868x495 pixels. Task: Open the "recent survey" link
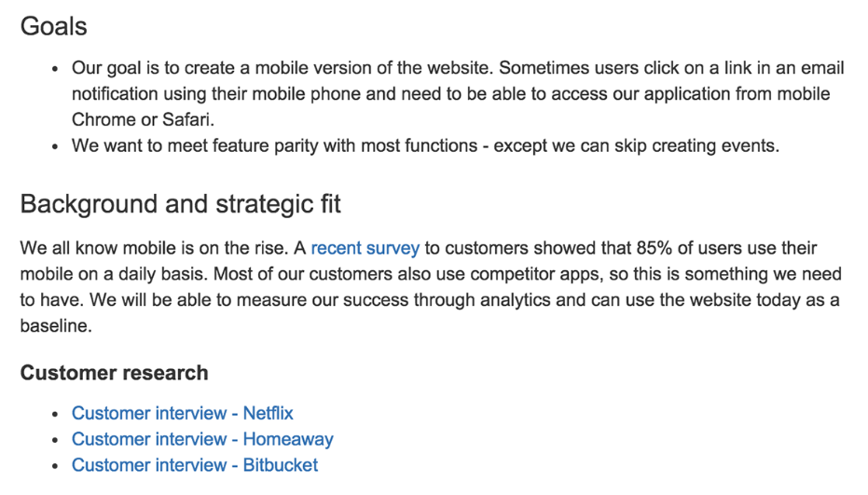pos(365,248)
